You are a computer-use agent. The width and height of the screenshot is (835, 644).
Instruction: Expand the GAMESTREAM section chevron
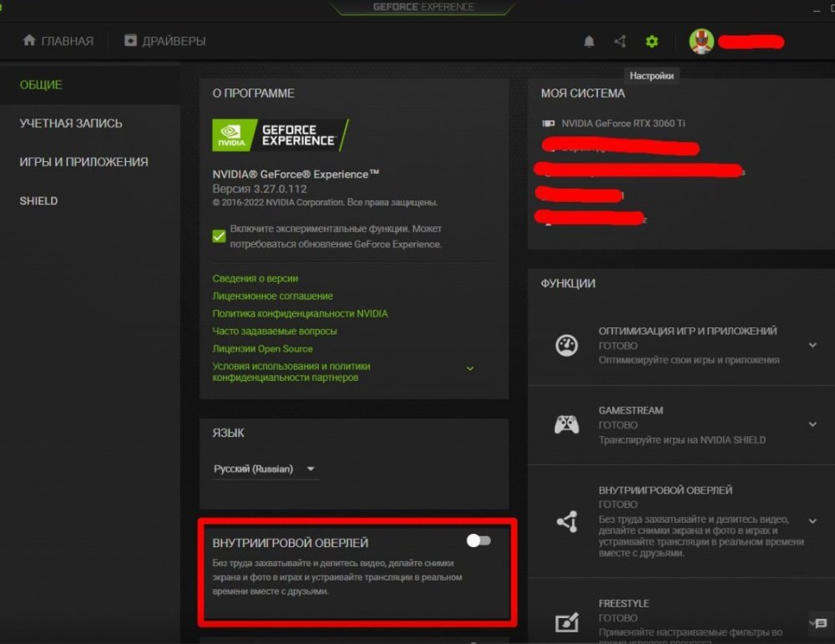(812, 424)
